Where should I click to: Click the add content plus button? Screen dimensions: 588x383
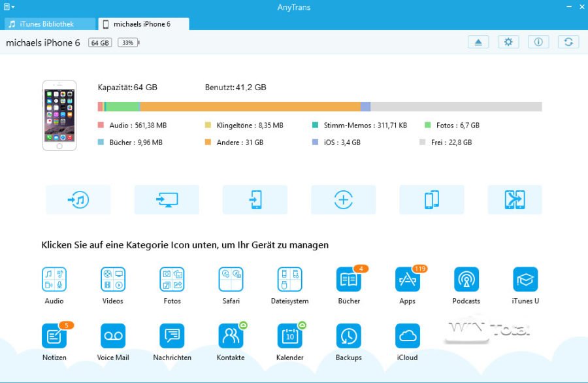[x=343, y=199]
